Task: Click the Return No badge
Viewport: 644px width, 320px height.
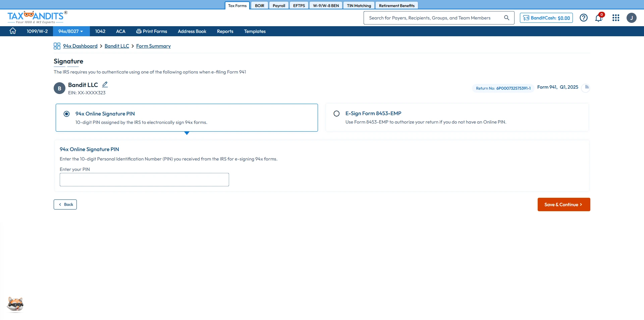Action: coord(503,88)
